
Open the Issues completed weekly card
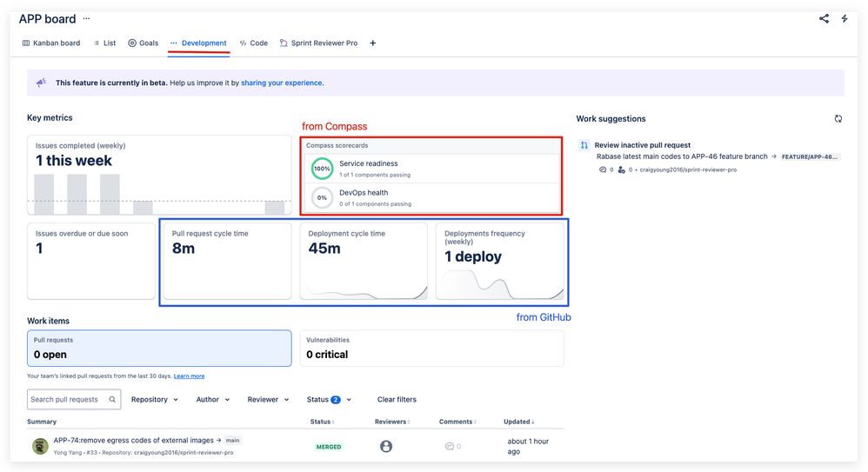click(159, 175)
